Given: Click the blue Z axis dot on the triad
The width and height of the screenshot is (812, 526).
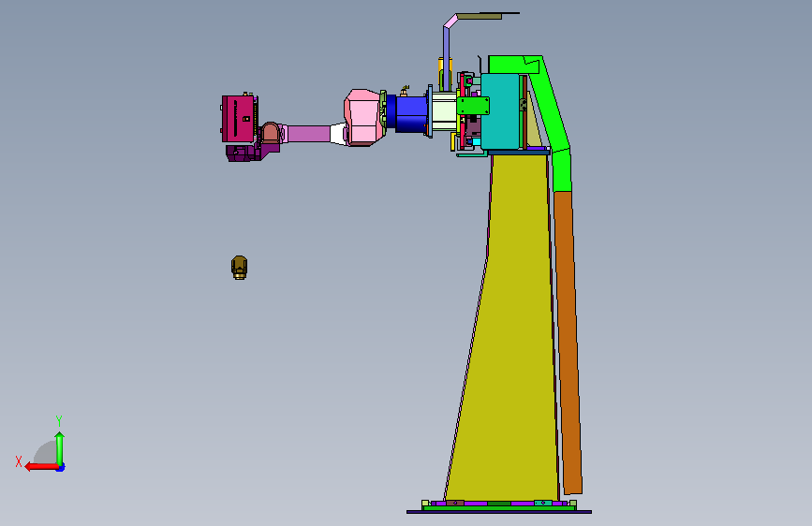Looking at the screenshot, I should (x=61, y=468).
